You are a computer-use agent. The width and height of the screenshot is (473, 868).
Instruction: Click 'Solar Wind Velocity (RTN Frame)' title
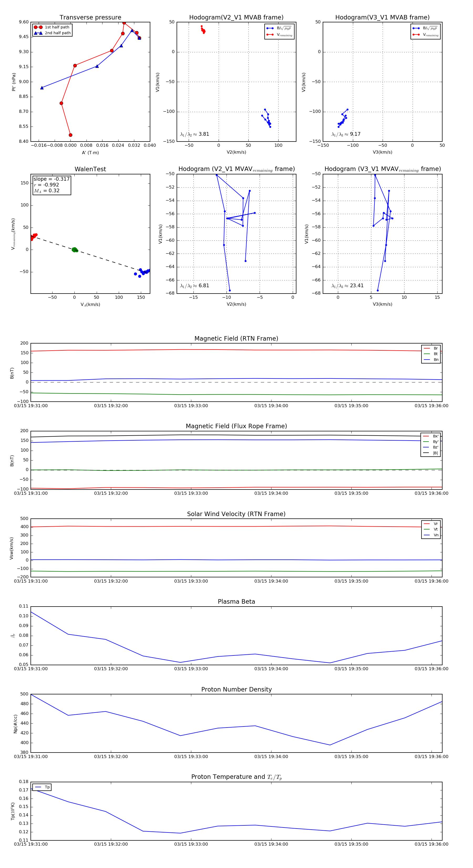click(x=236, y=514)
